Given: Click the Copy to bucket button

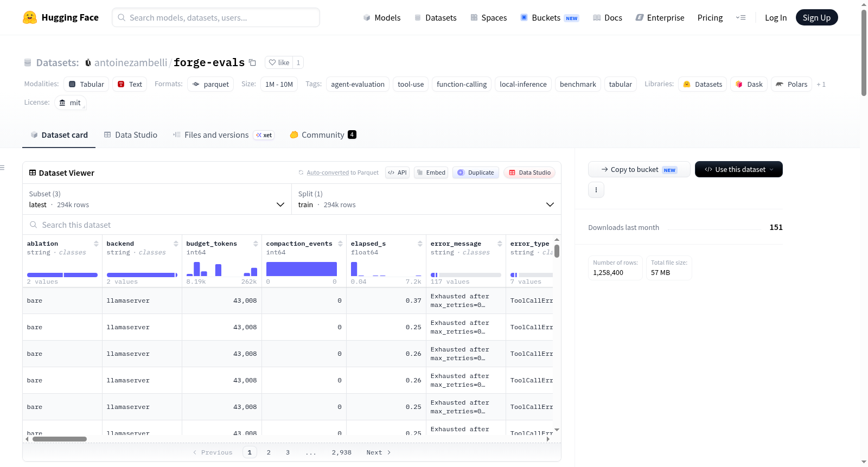Looking at the screenshot, I should coord(639,169).
